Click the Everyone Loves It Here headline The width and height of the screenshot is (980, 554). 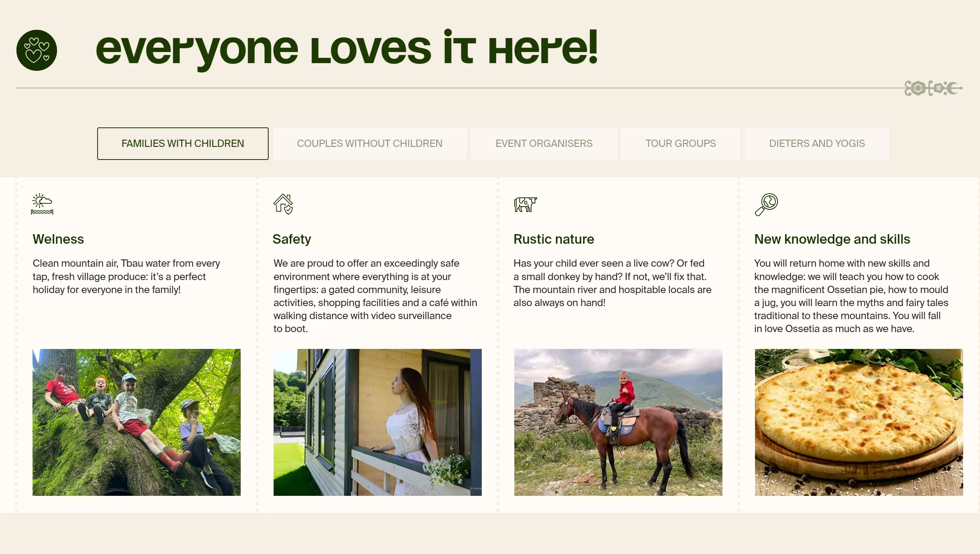click(347, 49)
